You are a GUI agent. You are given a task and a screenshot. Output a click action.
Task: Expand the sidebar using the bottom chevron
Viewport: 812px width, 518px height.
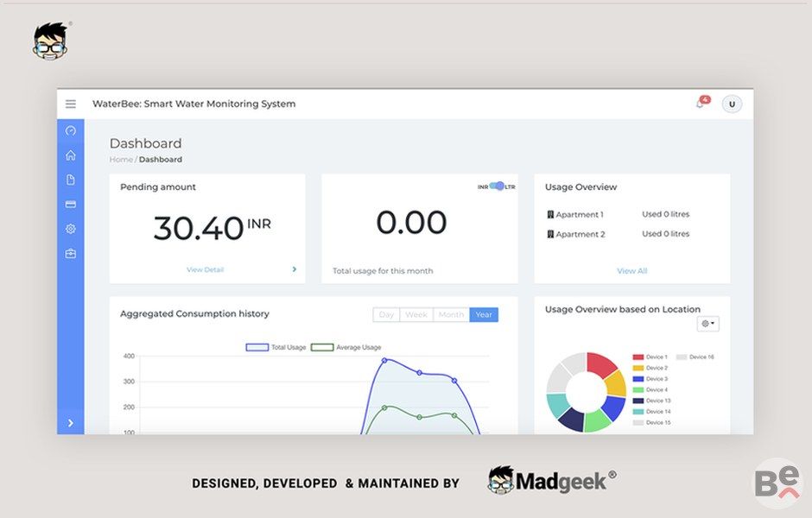[71, 423]
